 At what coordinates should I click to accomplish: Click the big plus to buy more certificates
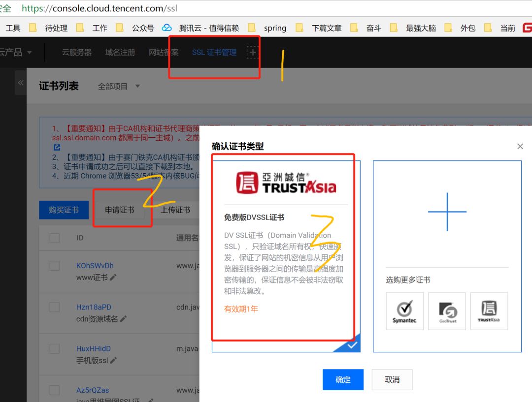click(447, 212)
